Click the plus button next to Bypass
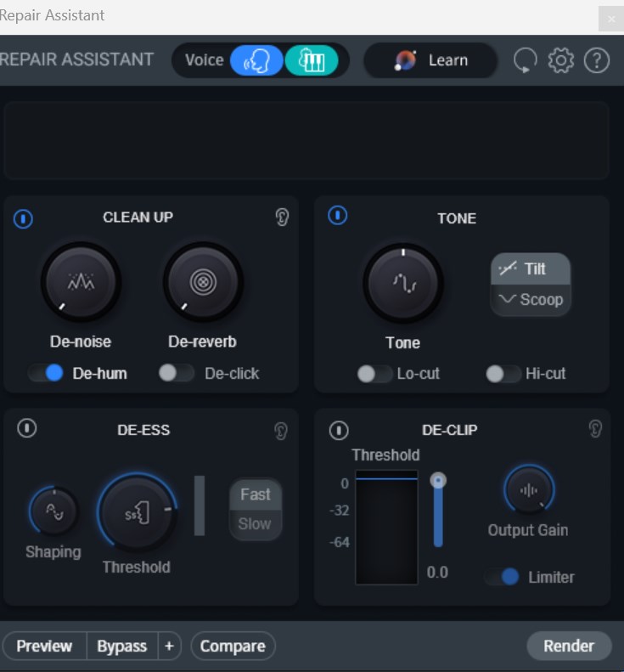624x672 pixels. 169,647
